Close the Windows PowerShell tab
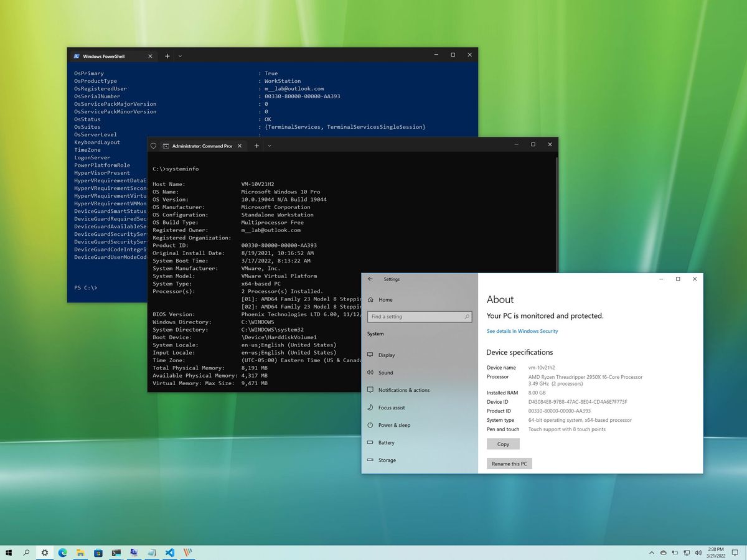Viewport: 747px width, 560px height. [150, 56]
